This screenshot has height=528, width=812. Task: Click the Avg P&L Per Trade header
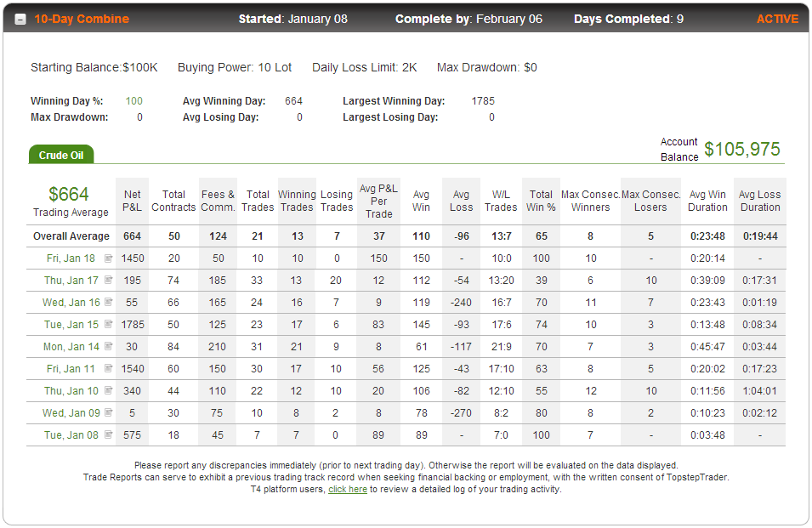pyautogui.click(x=378, y=201)
